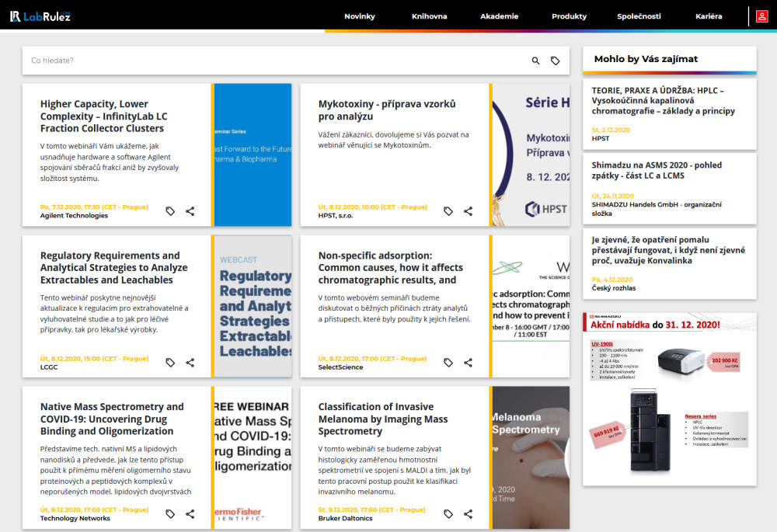Click the Thermo Fisher free webinar thumbnail
Image resolution: width=777 pixels, height=532 pixels.
coord(253,457)
